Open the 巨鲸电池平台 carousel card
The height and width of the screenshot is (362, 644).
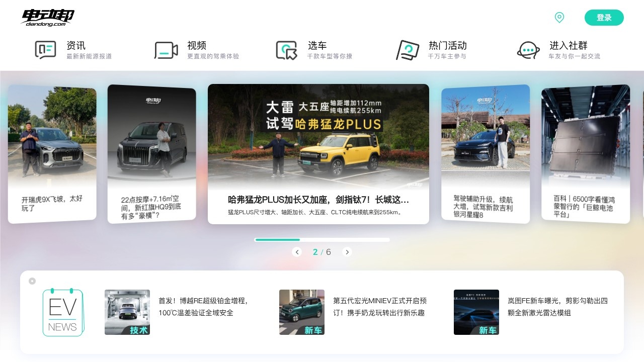pos(586,154)
